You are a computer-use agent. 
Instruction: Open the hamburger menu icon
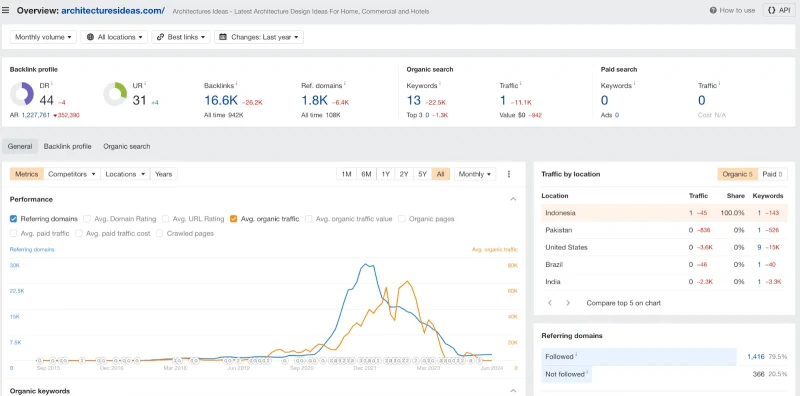(x=6, y=10)
